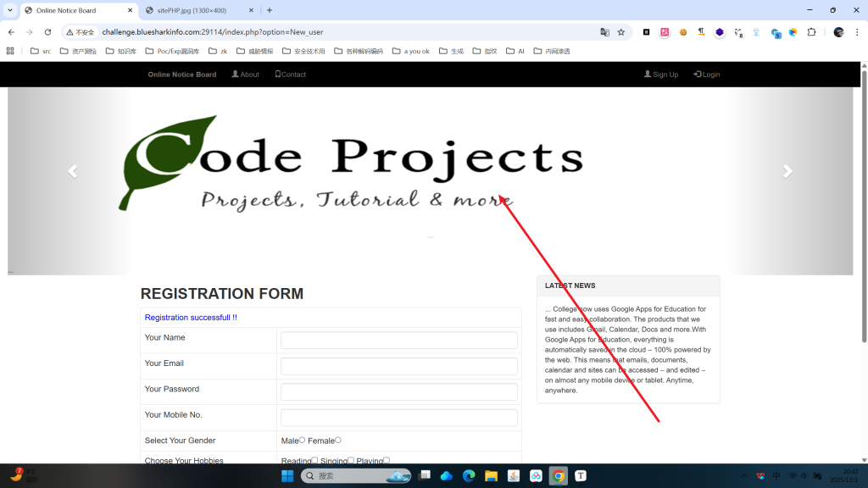The height and width of the screenshot is (488, 868).
Task: Tick the Reading hobby checkbox
Action: tap(314, 460)
